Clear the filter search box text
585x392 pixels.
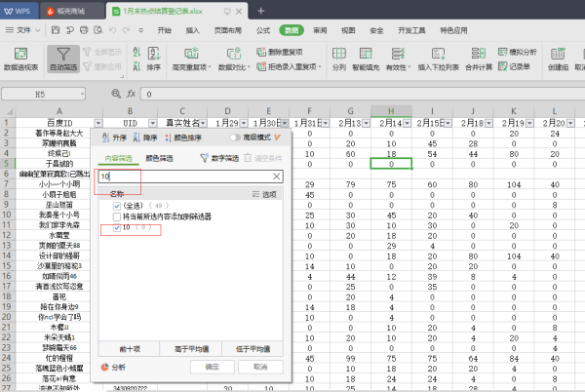pyautogui.click(x=276, y=177)
